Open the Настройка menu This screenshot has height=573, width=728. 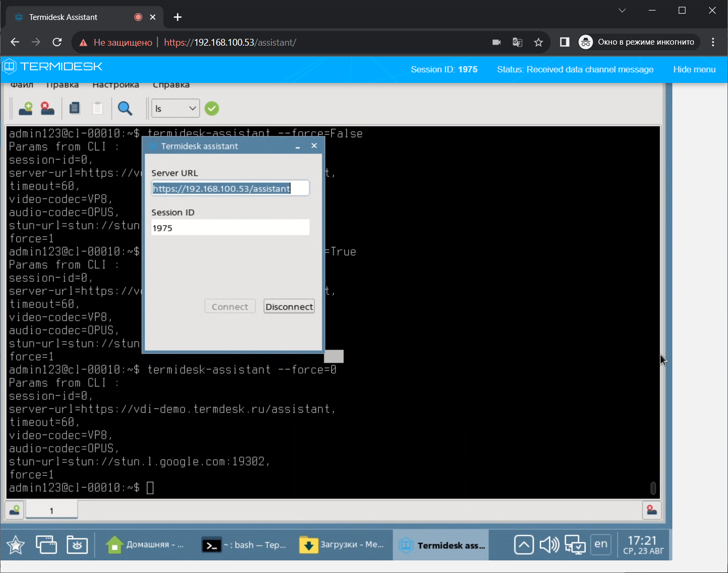tap(115, 85)
